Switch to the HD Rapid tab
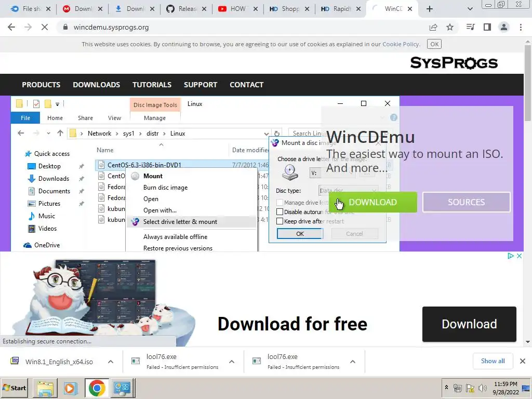532x399 pixels. coord(337,9)
